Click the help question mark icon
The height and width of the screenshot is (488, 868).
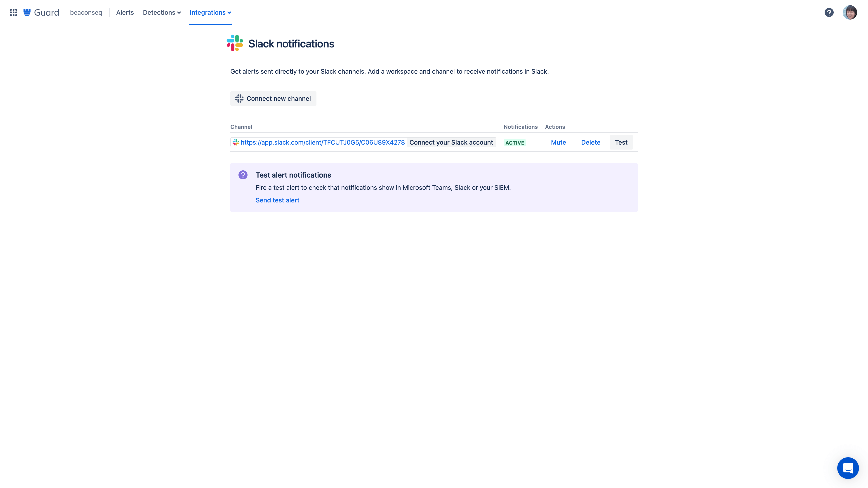tap(829, 12)
